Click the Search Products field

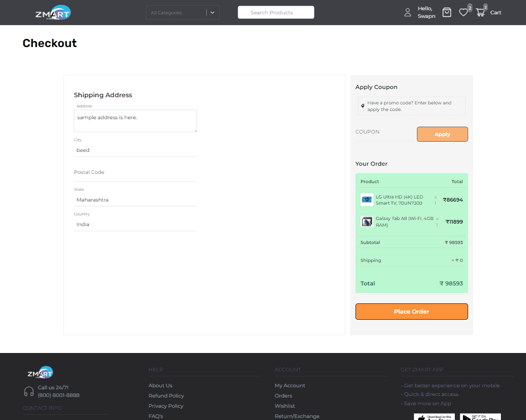coord(276,13)
